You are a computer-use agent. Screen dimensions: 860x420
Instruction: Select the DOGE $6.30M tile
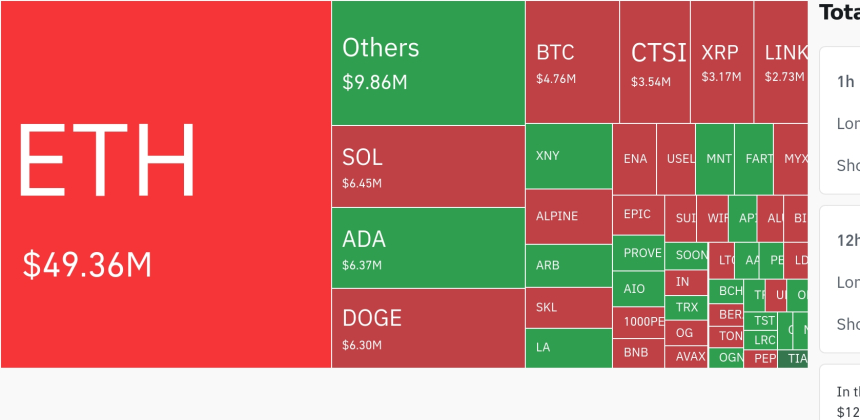coord(428,328)
